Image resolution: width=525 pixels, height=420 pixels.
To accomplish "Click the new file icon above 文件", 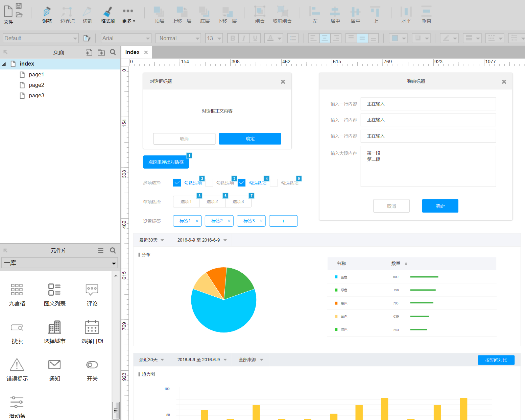I will 8,11.
